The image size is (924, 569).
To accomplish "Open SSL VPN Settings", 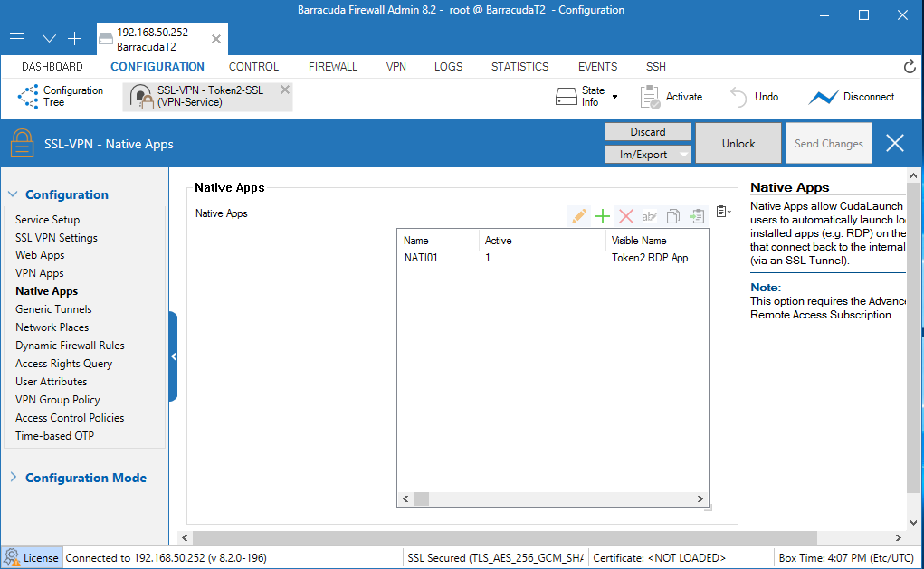I will (x=56, y=238).
